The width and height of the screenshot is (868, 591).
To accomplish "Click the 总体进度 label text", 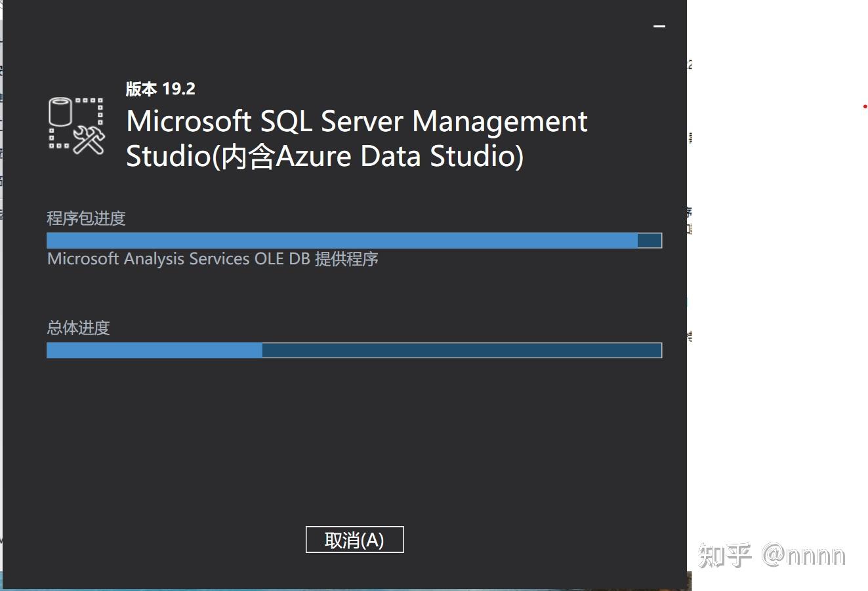I will [77, 328].
